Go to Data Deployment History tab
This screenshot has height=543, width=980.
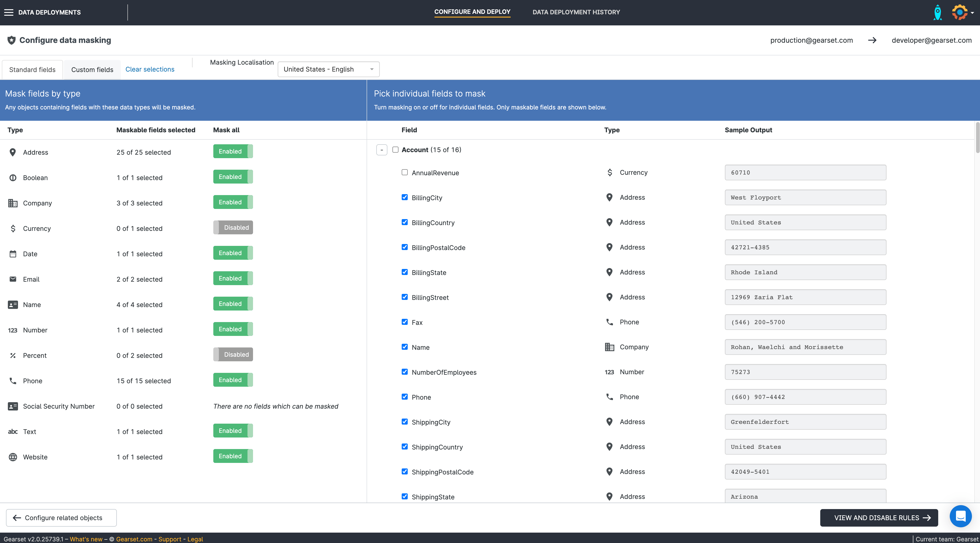[576, 12]
